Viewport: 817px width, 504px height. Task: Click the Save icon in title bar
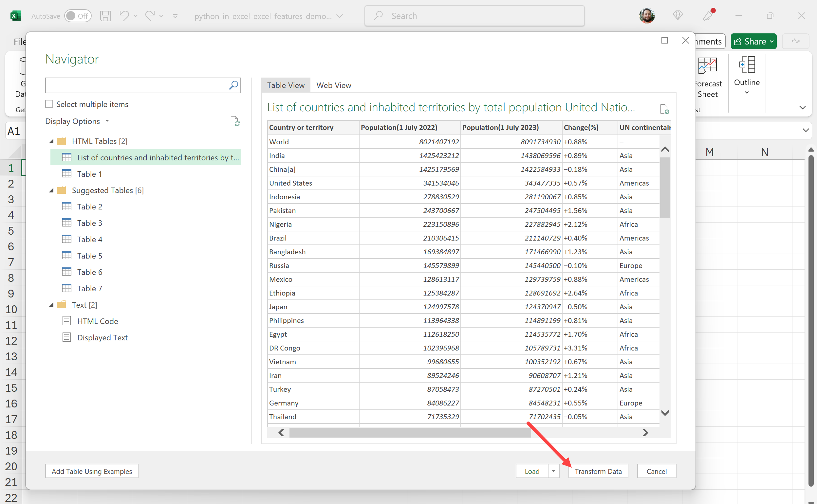pos(105,16)
